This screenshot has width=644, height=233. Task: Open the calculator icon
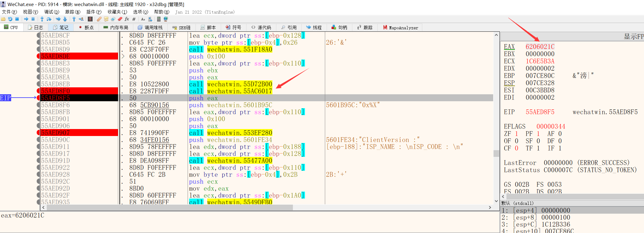tap(159, 19)
